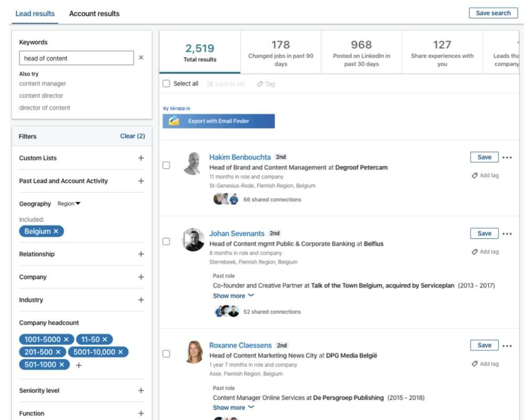524x420 pixels.
Task: Switch to the Lead results tab
Action: click(35, 14)
